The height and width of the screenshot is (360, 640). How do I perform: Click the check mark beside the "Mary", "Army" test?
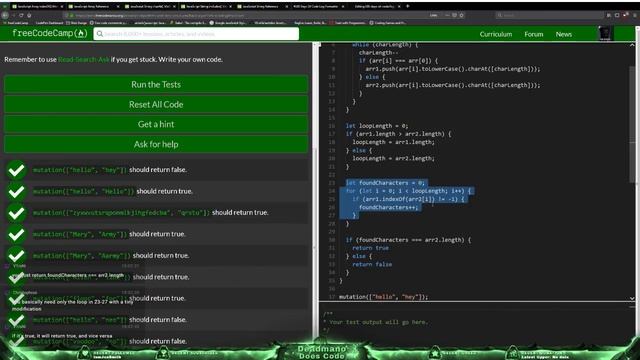(x=16, y=234)
